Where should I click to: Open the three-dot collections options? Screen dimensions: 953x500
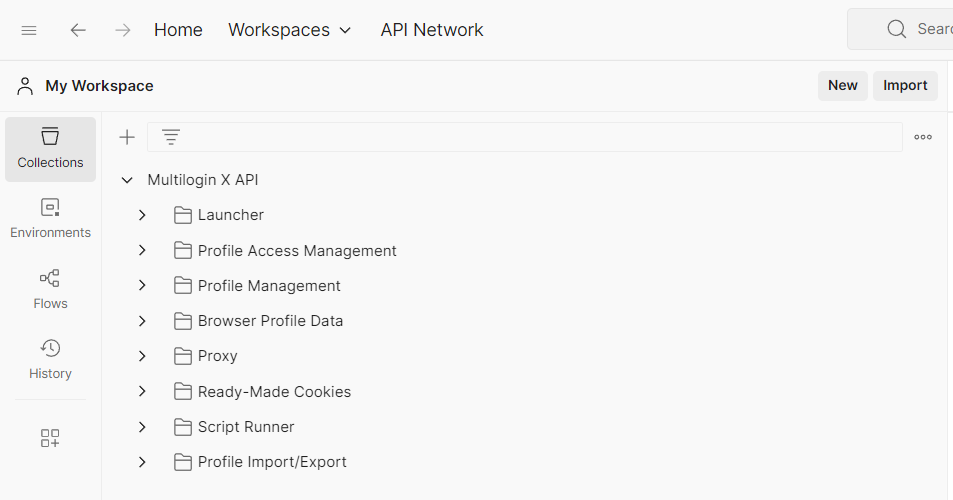[923, 137]
